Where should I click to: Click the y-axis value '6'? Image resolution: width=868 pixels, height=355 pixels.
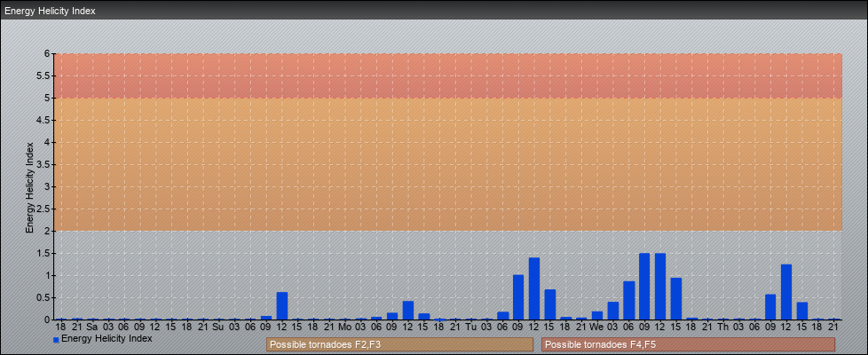point(48,54)
